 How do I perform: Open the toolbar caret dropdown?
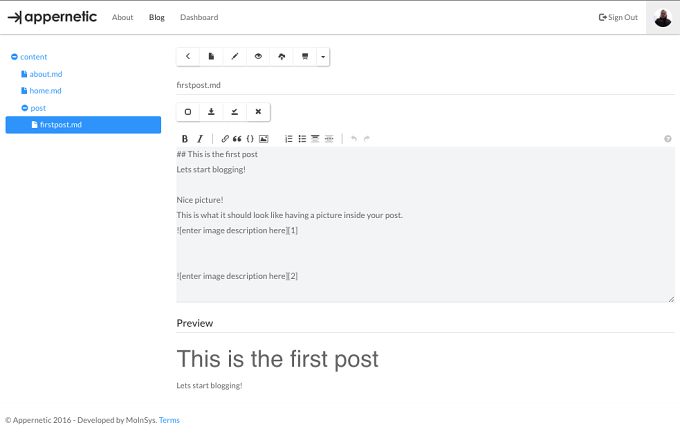[x=323, y=57]
